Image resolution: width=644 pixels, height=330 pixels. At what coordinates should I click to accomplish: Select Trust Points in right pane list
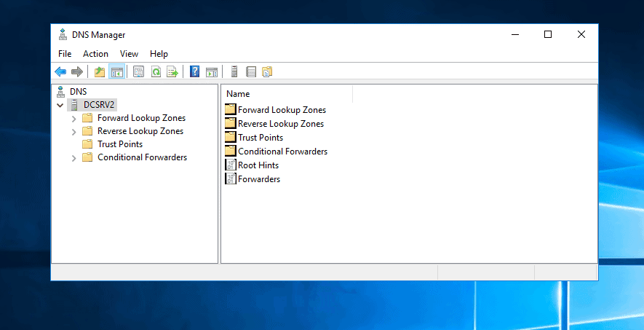click(261, 138)
